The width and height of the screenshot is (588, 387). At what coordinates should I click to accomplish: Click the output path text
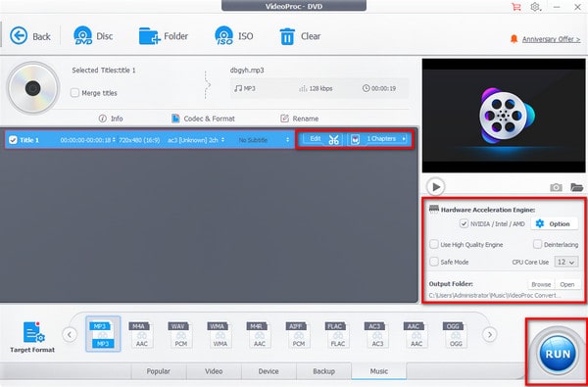(495, 296)
